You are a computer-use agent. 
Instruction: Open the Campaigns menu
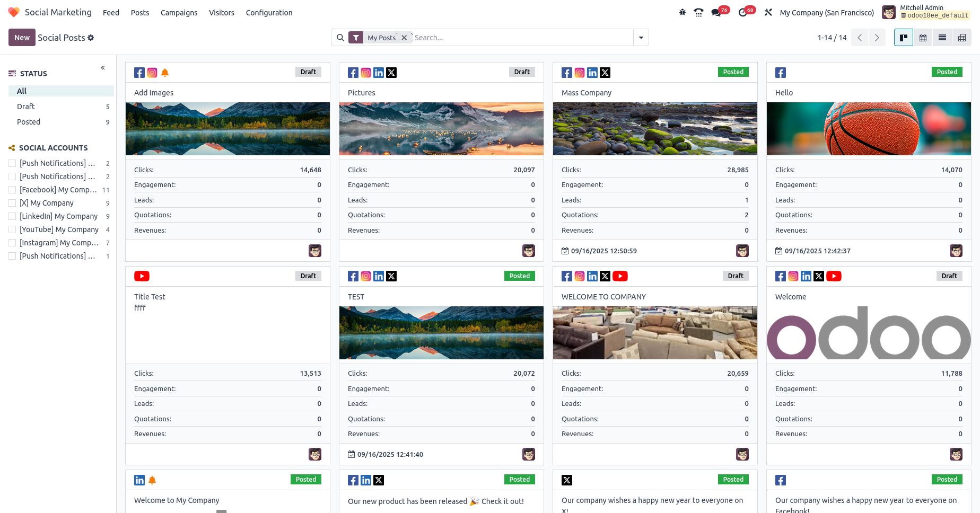(x=179, y=13)
